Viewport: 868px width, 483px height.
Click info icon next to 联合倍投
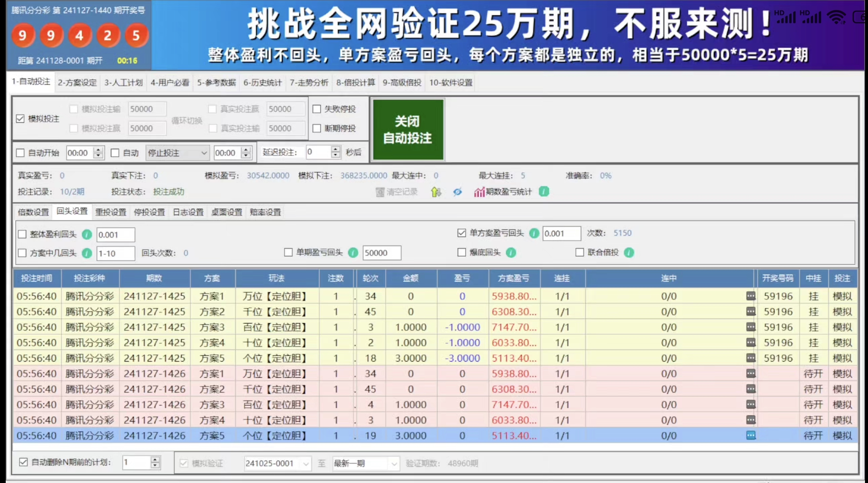(629, 252)
